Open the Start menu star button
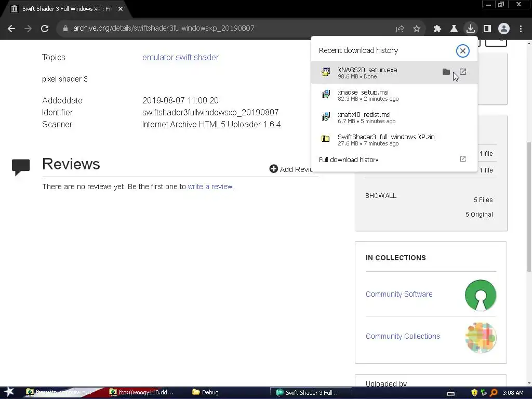Viewport: 532px width, 399px height. point(9,392)
